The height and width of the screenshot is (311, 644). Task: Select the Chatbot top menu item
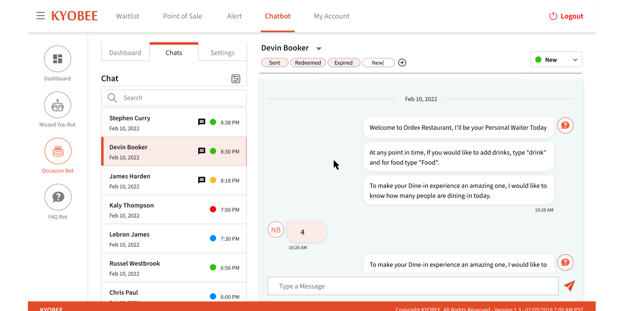point(277,16)
